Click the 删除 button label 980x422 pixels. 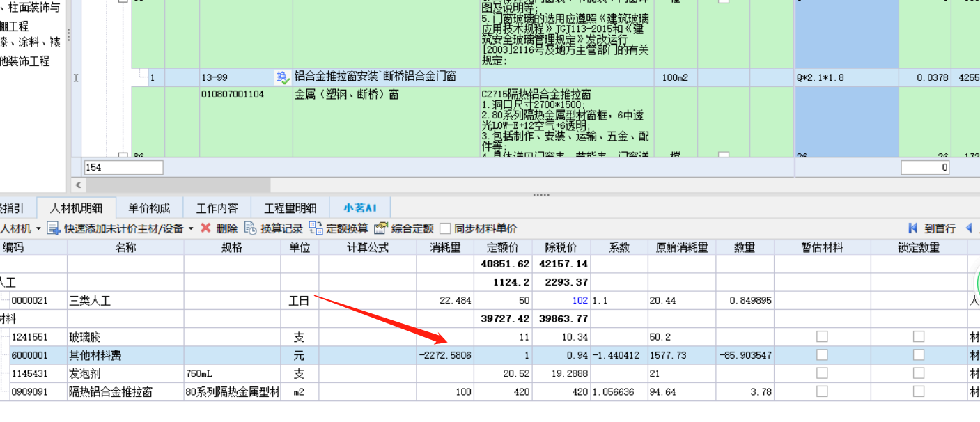pos(226,228)
